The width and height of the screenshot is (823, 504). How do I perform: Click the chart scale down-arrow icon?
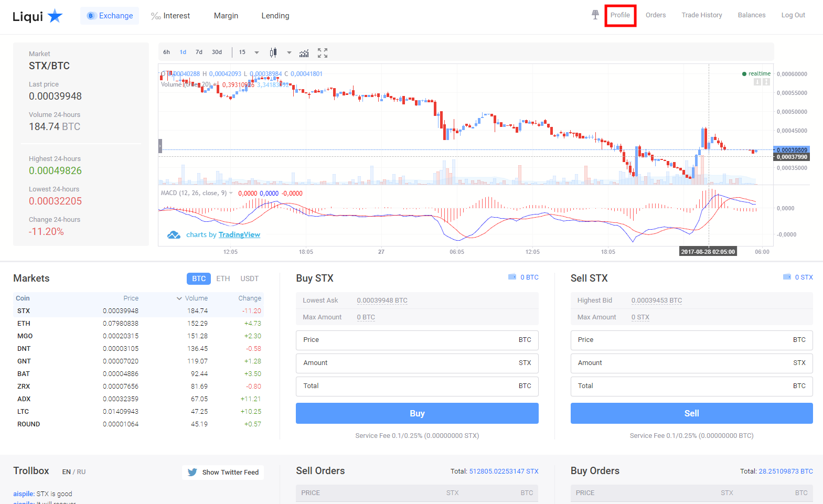click(x=757, y=82)
